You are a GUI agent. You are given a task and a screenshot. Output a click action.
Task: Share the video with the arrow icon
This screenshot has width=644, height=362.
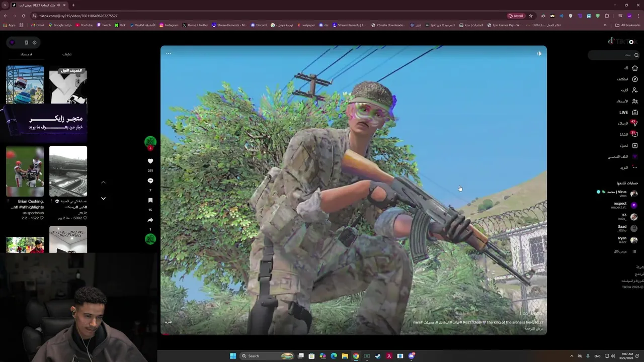point(150,220)
